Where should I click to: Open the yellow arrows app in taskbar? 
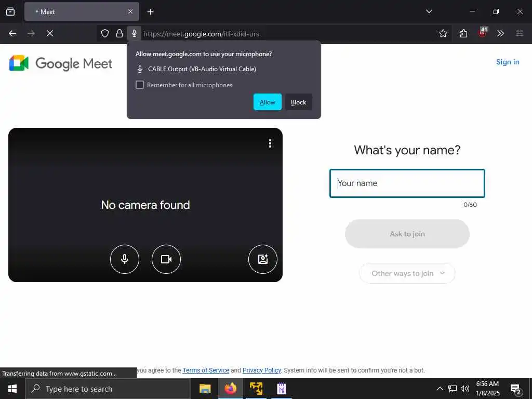coord(256,389)
